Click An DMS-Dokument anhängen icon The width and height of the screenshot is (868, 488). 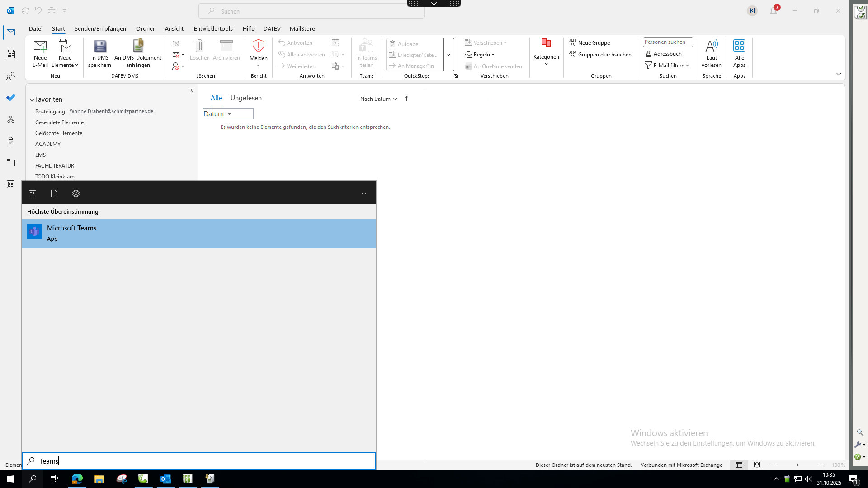pos(138,47)
